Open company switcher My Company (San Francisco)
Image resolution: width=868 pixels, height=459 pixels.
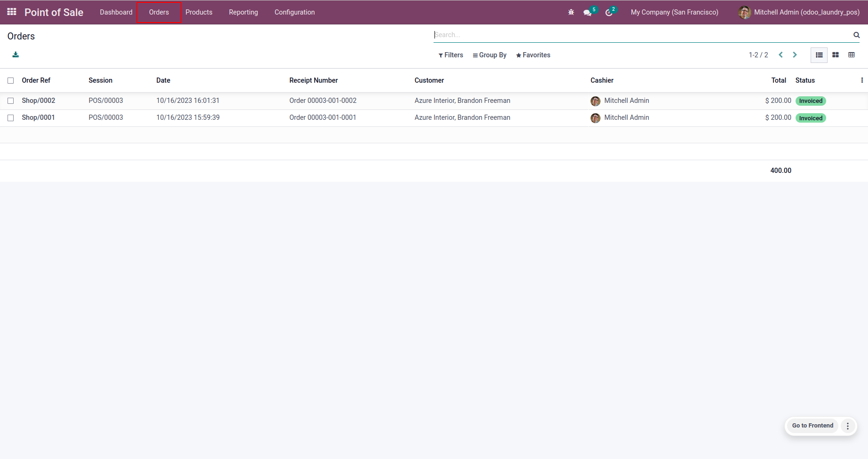674,12
